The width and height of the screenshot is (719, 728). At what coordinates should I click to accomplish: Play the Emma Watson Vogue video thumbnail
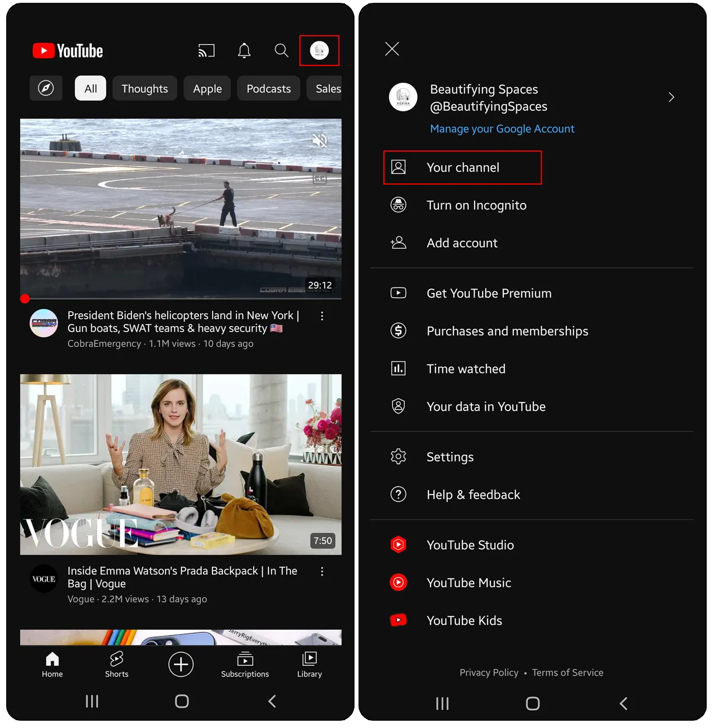pyautogui.click(x=181, y=464)
